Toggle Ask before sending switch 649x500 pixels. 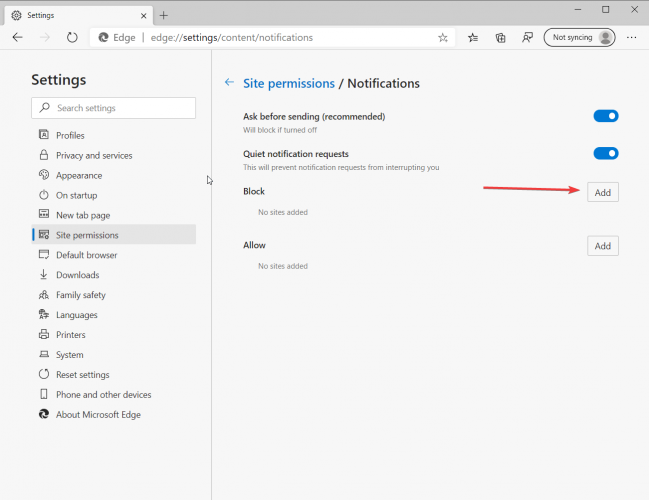click(x=606, y=116)
